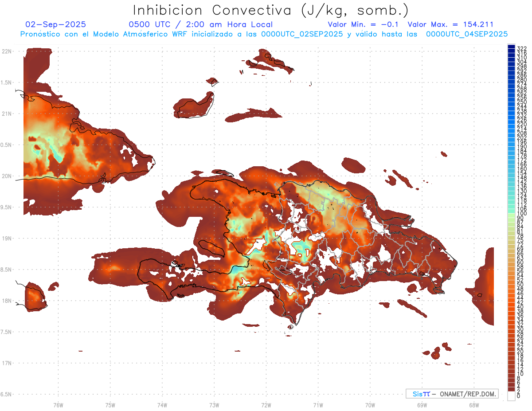Click the "71W" longitude label
The height and width of the screenshot is (411, 532).
tap(318, 405)
